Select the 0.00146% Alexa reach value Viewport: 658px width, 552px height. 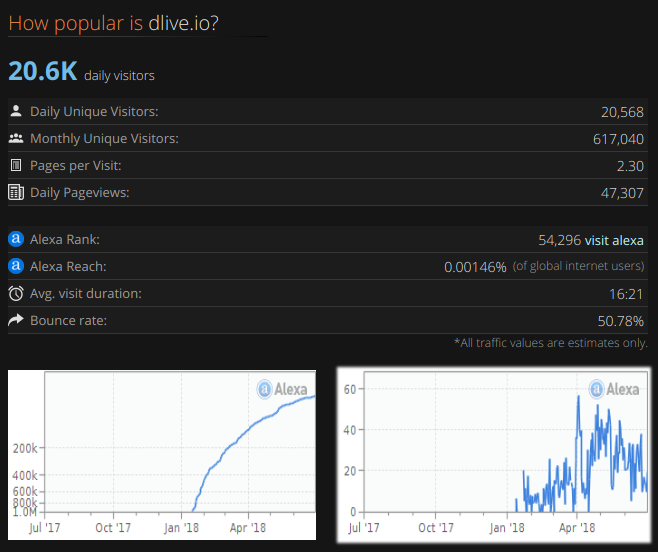click(x=475, y=267)
